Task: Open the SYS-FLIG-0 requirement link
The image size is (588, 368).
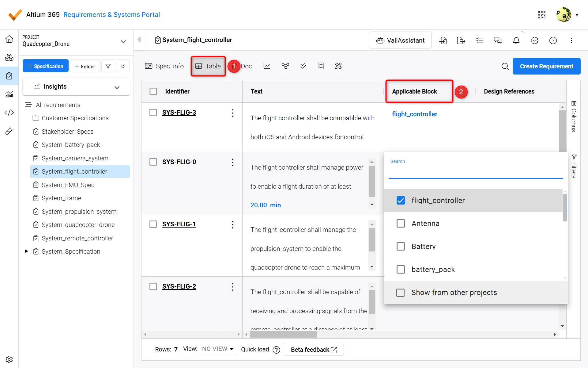Action: [x=179, y=162]
